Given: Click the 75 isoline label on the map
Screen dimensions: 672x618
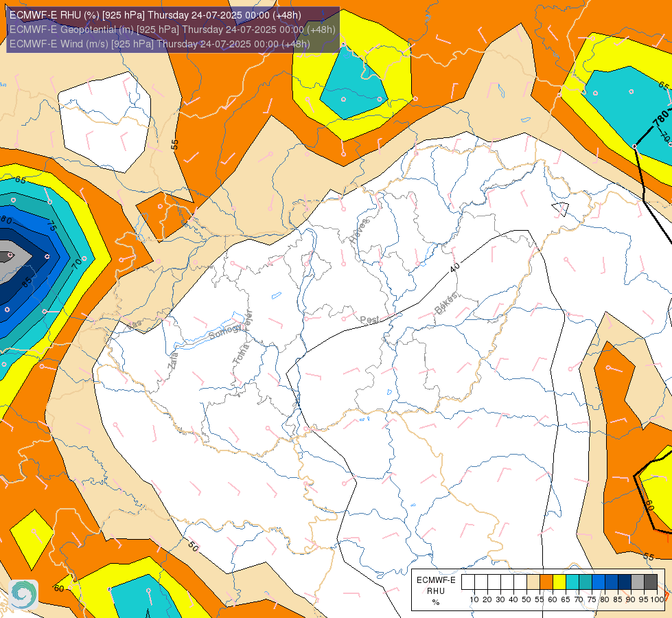Looking at the screenshot, I should (x=51, y=226).
